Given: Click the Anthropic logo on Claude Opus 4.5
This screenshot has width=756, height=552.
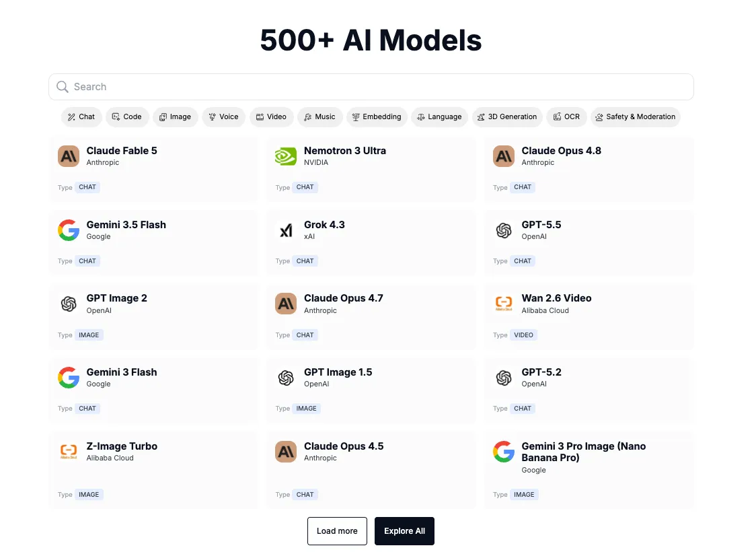Looking at the screenshot, I should tap(286, 452).
